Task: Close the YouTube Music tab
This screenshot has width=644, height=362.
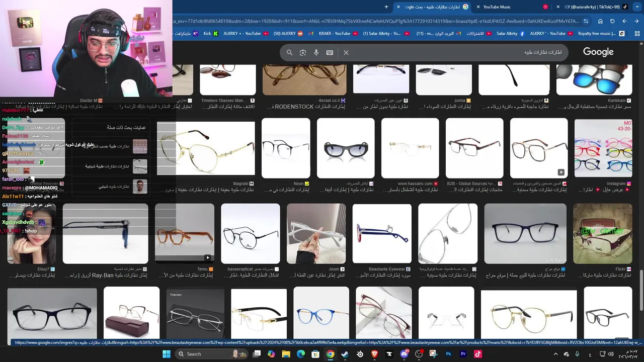Action: pyautogui.click(x=478, y=7)
